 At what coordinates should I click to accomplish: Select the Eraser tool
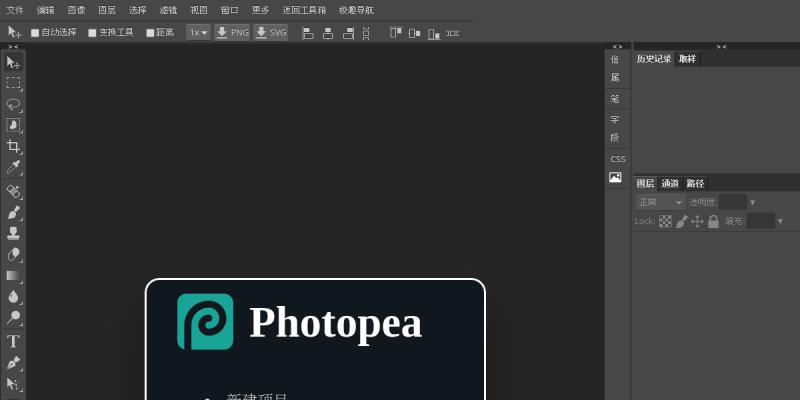tap(13, 255)
